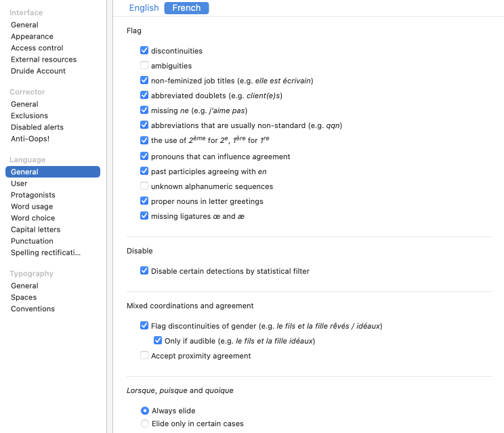Select Protagonists under Language
Viewport: 504px width, 433px height.
pos(33,195)
